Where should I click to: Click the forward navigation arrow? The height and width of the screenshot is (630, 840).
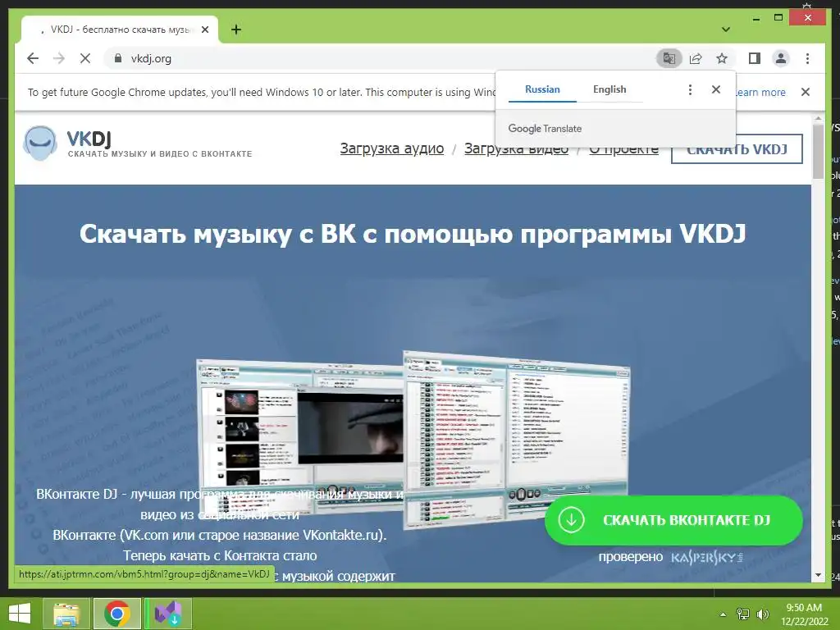[x=59, y=58]
